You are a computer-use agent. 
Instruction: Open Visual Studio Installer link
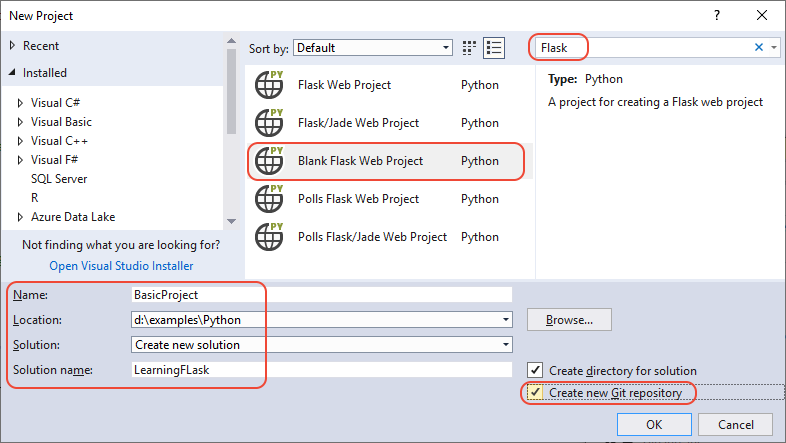[x=121, y=266]
